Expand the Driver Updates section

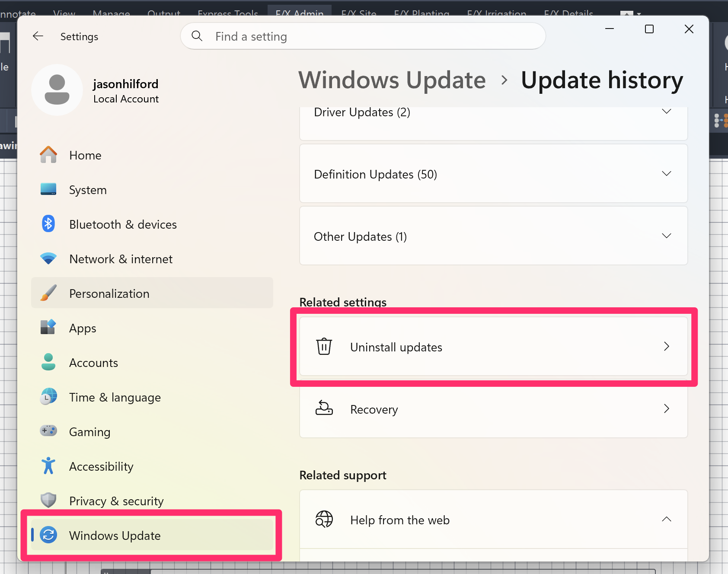pos(666,112)
